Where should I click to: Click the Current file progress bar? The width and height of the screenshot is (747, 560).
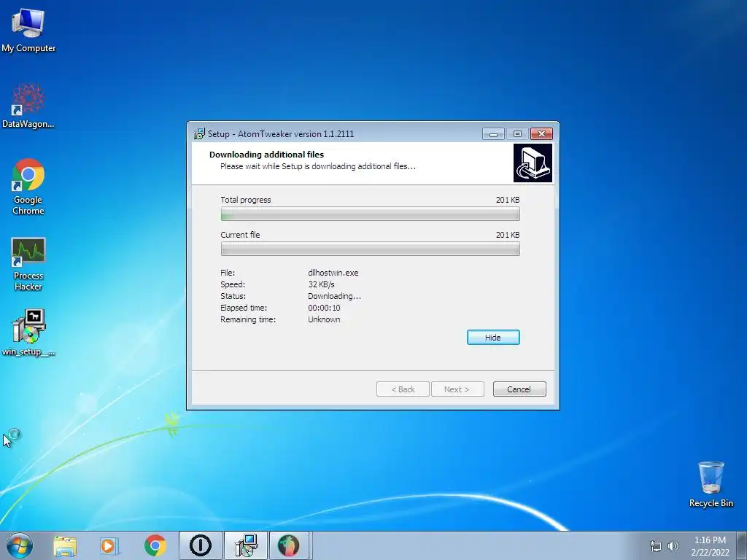tap(370, 249)
